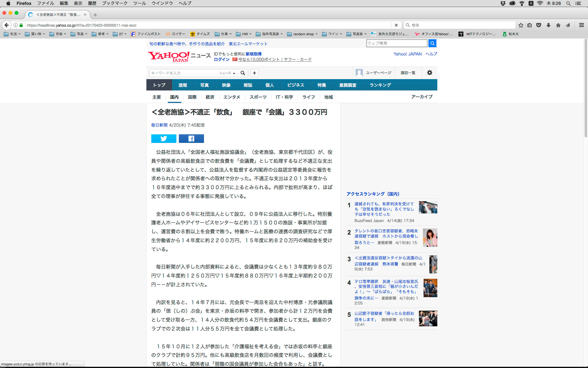This screenshot has height=368, width=588.
Task: Select the エンタメ category tab
Action: click(x=232, y=97)
